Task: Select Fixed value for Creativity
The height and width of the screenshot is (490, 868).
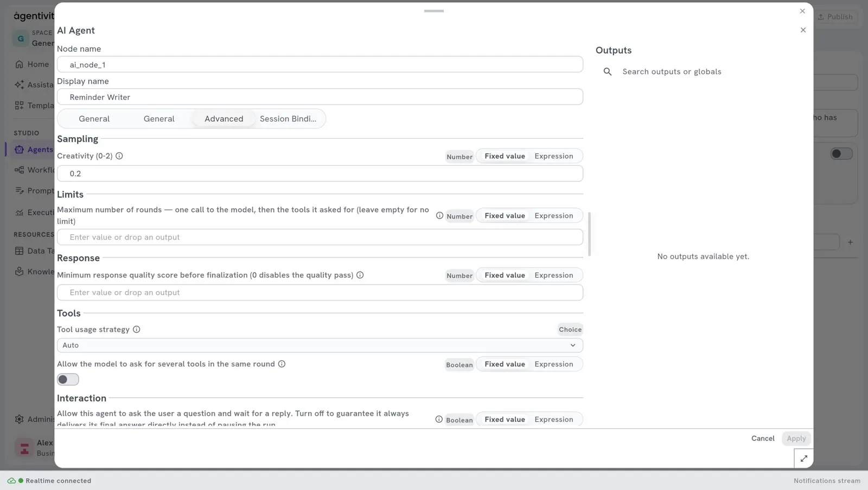Action: click(x=505, y=156)
